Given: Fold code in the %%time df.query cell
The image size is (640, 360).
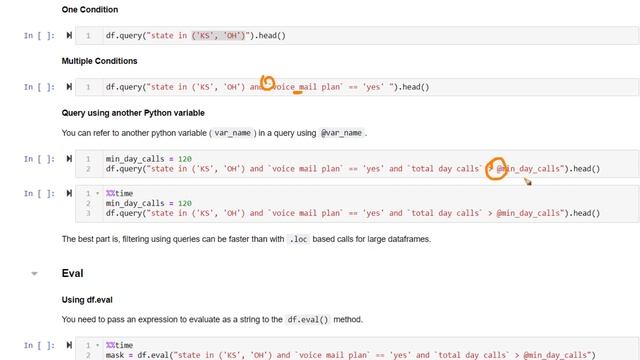Looking at the screenshot, I should pyautogui.click(x=98, y=193).
